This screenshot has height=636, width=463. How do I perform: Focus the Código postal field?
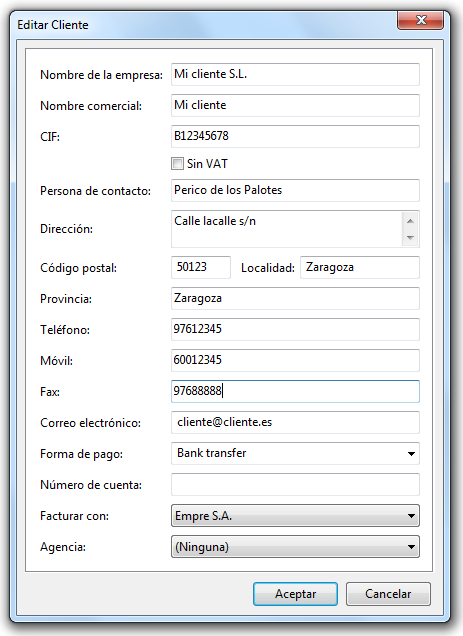point(201,267)
